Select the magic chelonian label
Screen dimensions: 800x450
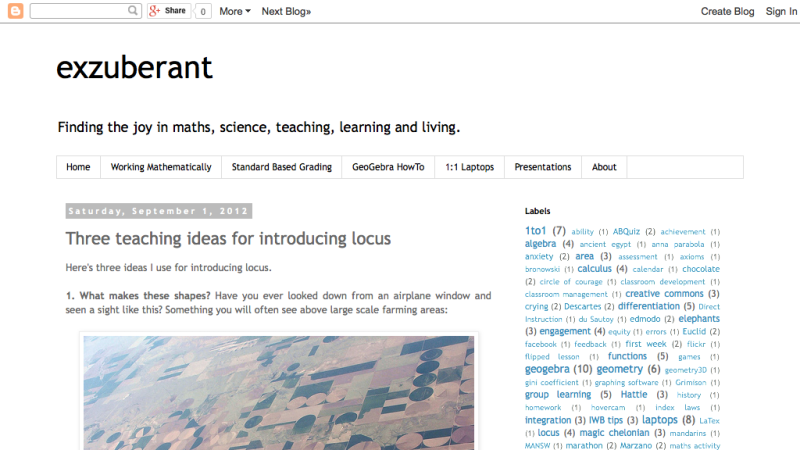(614, 433)
